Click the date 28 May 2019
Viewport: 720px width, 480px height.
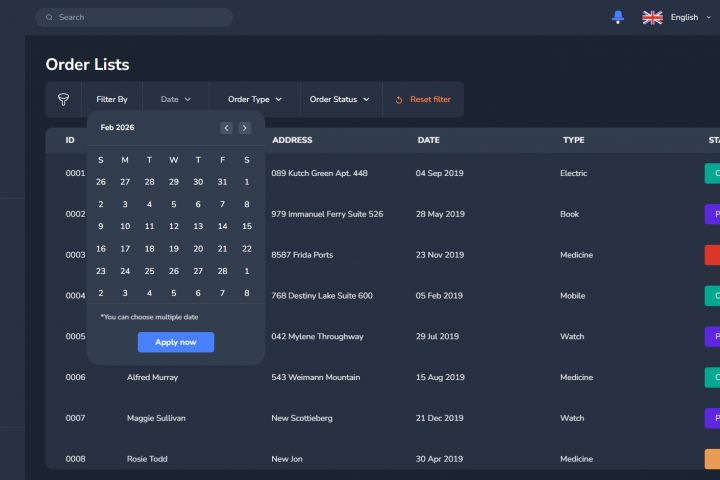[440, 214]
